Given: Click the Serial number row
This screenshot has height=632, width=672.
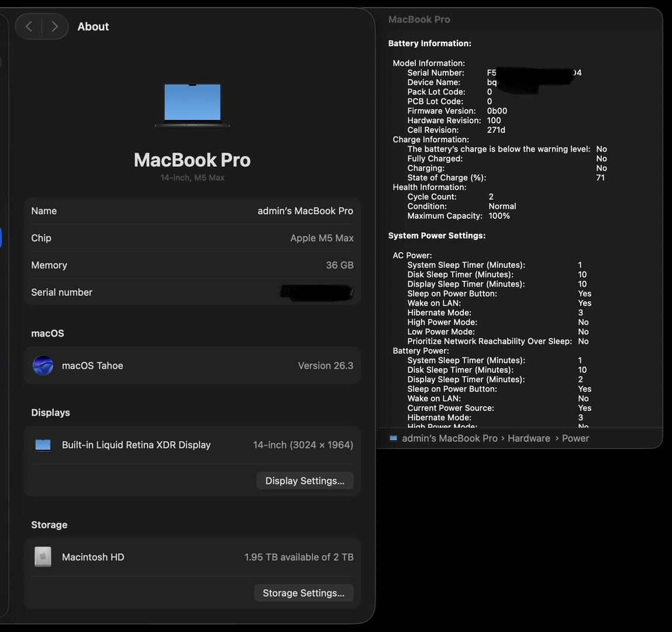Looking at the screenshot, I should pyautogui.click(x=192, y=292).
